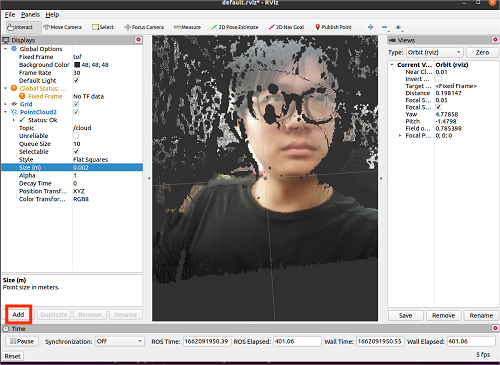
Task: Click the Fixed Frame value tof
Action: point(77,57)
